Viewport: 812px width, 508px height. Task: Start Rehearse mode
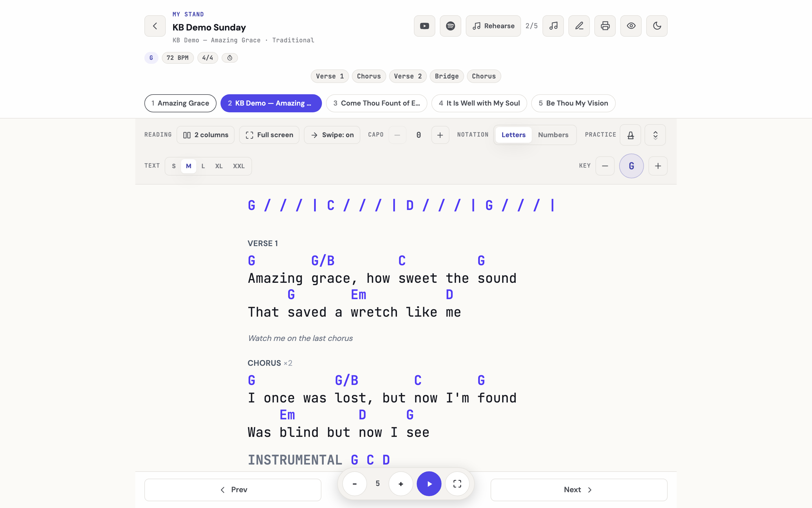pos(493,26)
